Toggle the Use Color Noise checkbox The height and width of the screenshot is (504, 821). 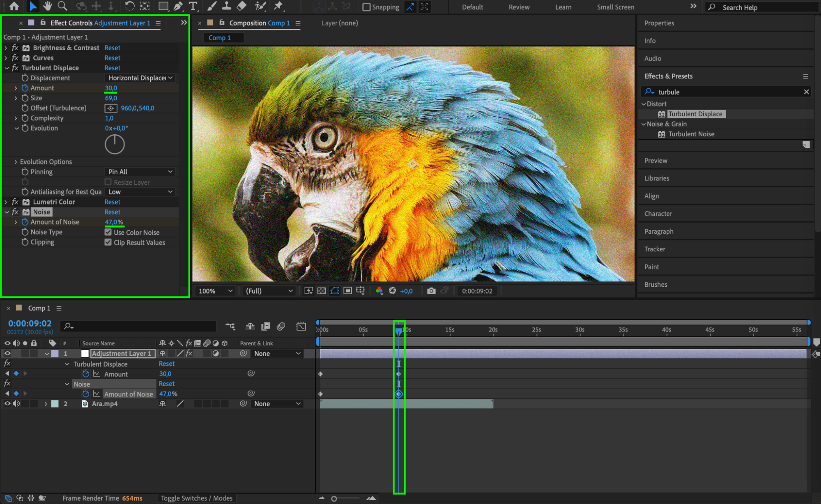point(108,232)
